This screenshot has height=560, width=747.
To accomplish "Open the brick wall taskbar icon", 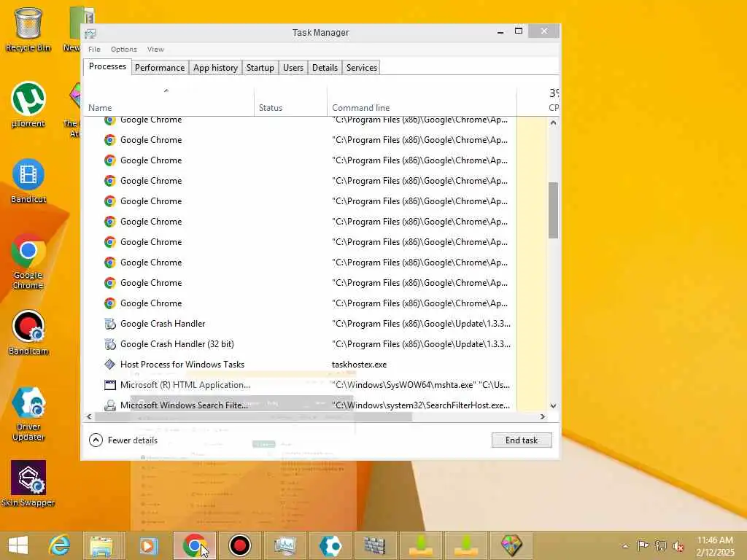I will pyautogui.click(x=374, y=545).
